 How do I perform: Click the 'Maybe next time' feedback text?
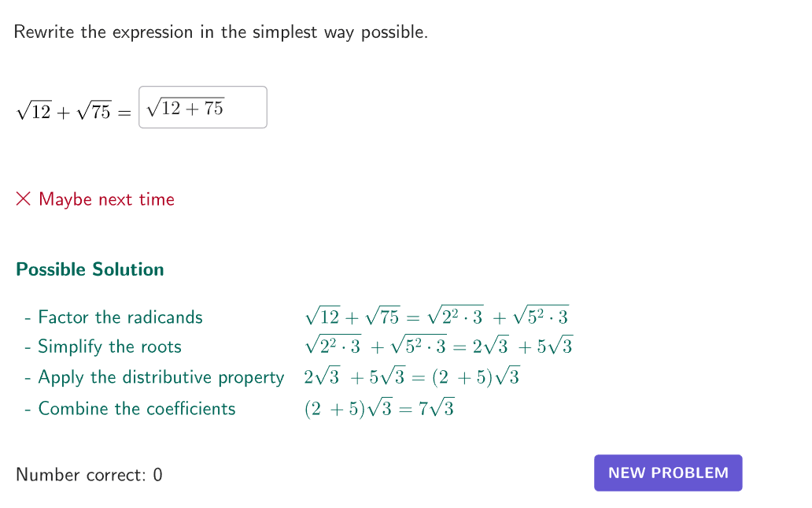pyautogui.click(x=107, y=199)
